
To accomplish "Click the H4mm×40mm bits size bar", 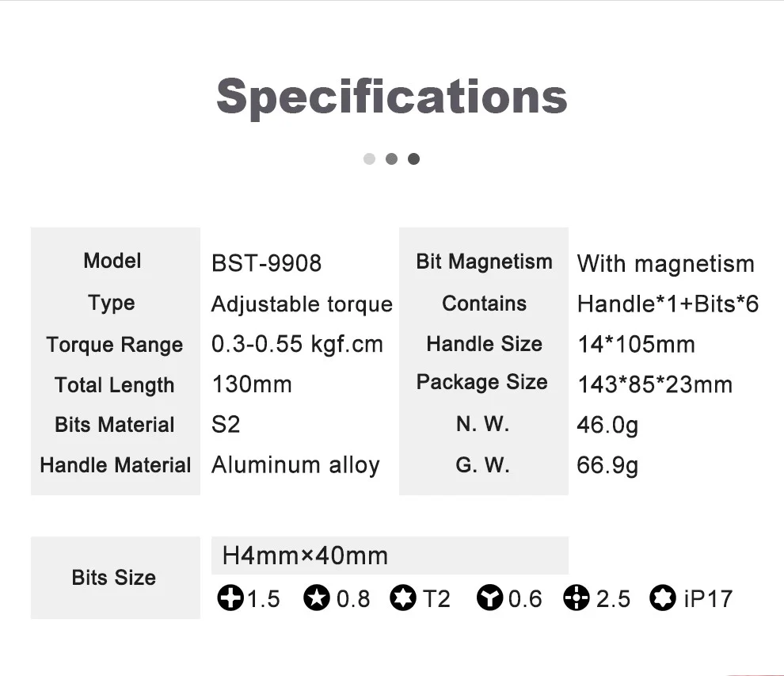I will 390,555.
